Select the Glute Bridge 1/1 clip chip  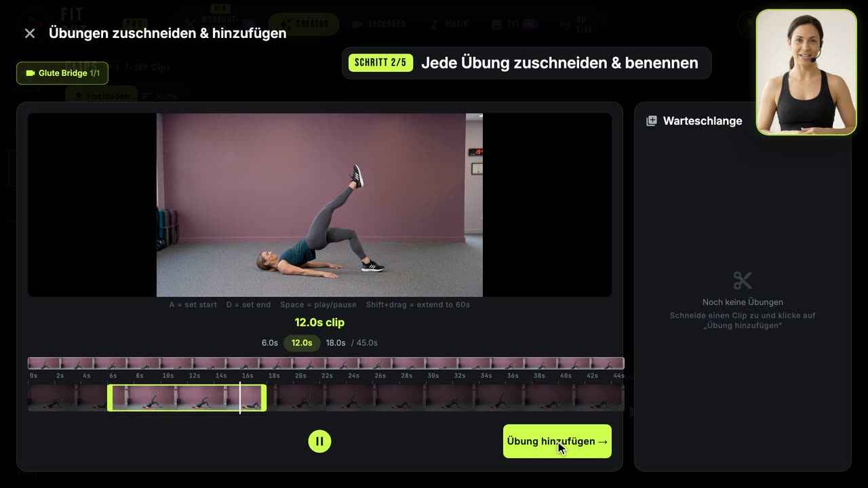(62, 73)
